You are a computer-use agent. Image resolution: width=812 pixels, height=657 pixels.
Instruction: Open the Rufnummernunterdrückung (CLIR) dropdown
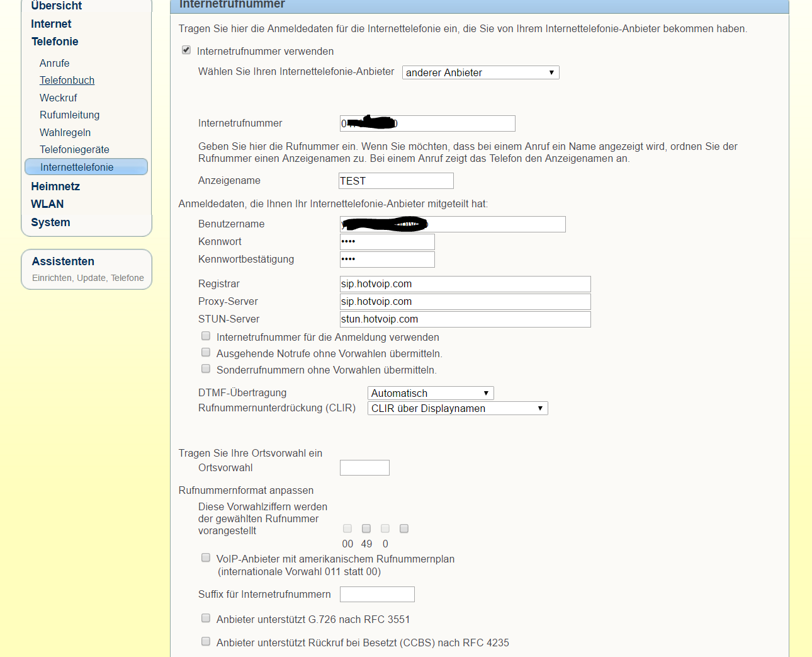click(458, 408)
